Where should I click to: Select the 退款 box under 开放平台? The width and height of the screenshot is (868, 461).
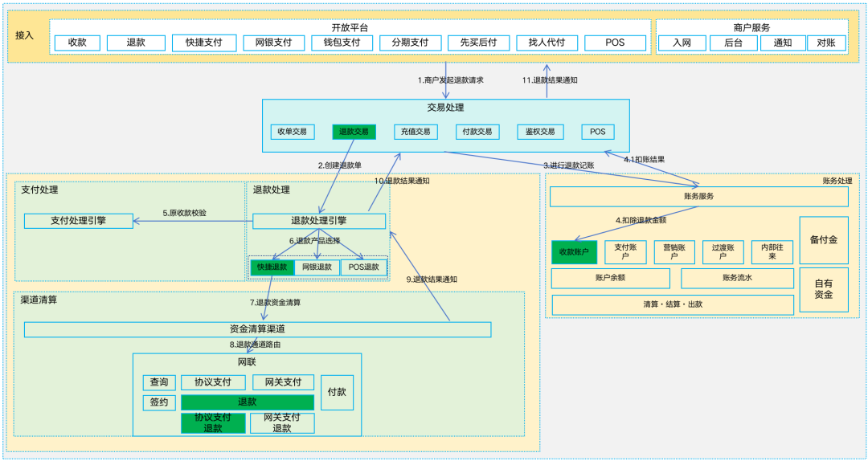[x=136, y=43]
